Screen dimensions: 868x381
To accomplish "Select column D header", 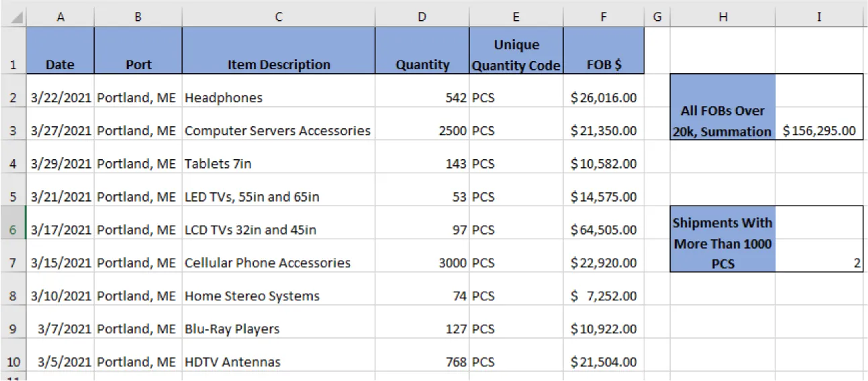I will coord(422,17).
